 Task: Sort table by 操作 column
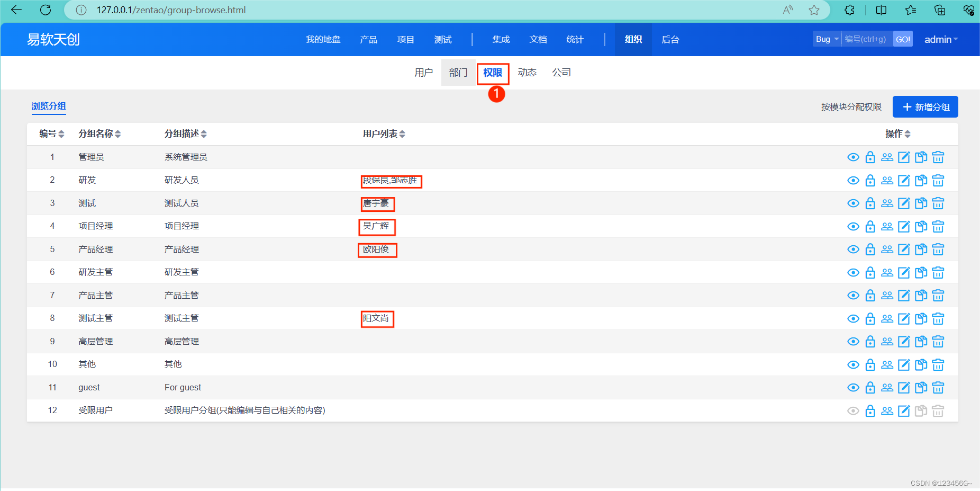pos(898,134)
